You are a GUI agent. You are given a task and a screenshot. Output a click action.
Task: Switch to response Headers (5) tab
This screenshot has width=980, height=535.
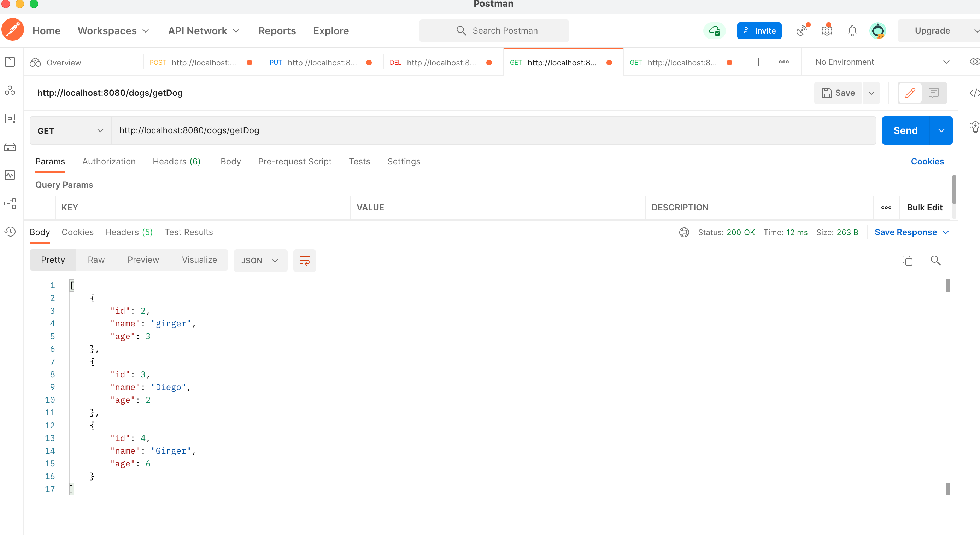click(x=129, y=232)
